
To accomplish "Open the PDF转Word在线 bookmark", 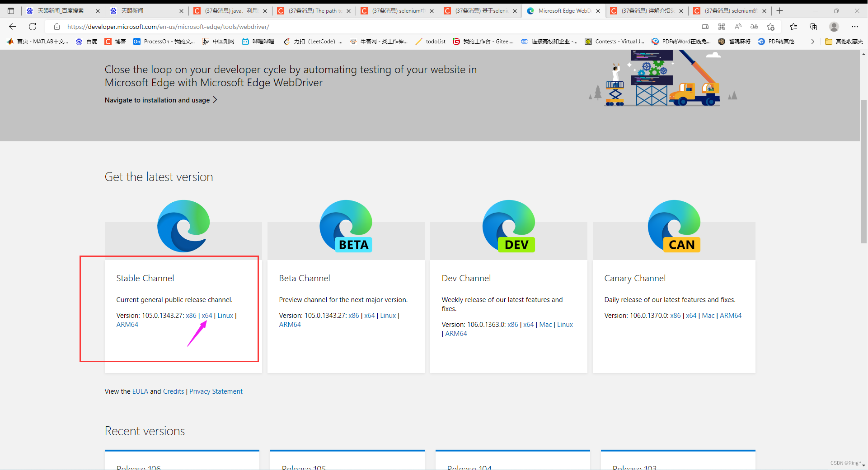I will point(681,42).
